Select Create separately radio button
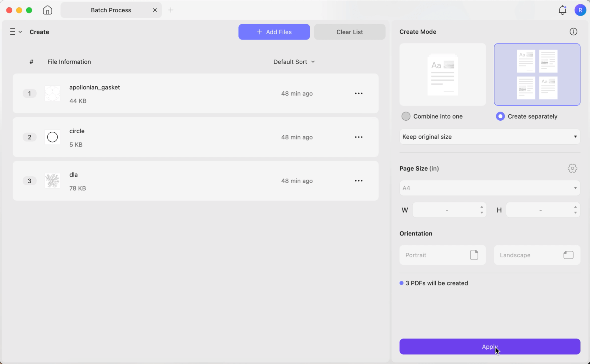The height and width of the screenshot is (364, 590). coord(500,116)
